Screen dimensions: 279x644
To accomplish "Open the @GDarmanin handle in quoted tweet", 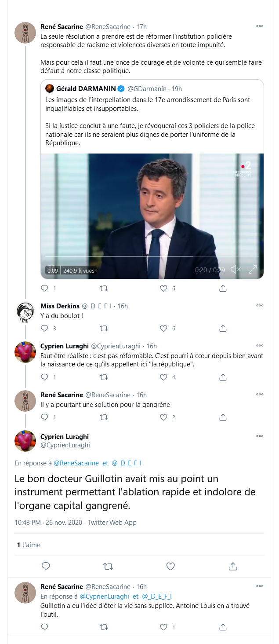I will coord(149,88).
